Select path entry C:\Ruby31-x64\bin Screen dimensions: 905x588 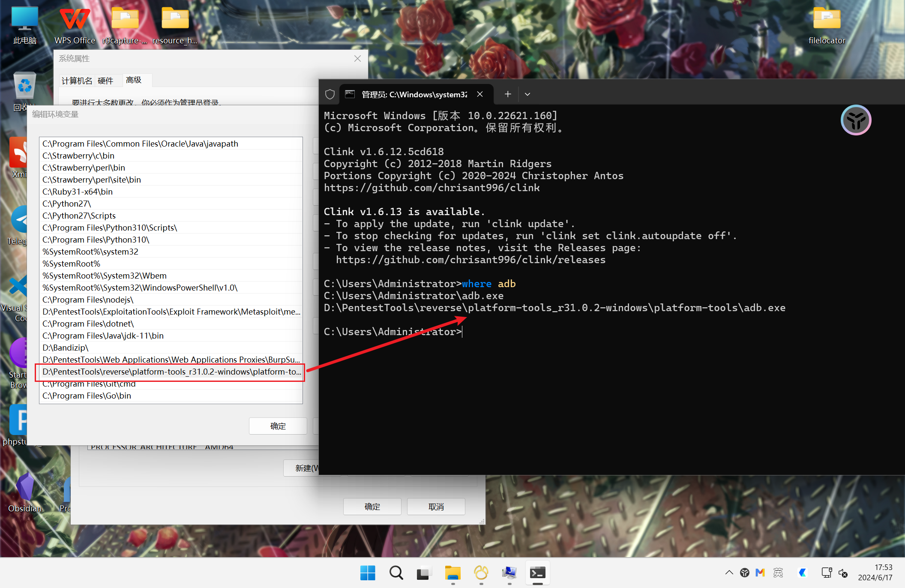pos(171,192)
